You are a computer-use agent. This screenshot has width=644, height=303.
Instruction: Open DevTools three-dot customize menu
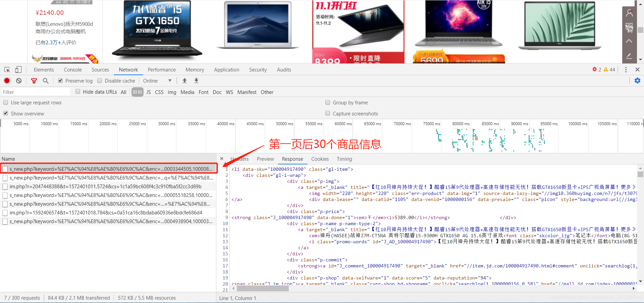[x=626, y=69]
